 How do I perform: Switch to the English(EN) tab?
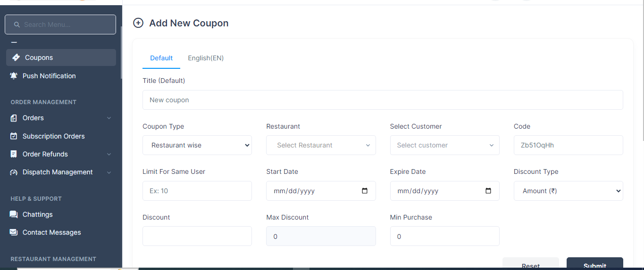click(x=206, y=58)
